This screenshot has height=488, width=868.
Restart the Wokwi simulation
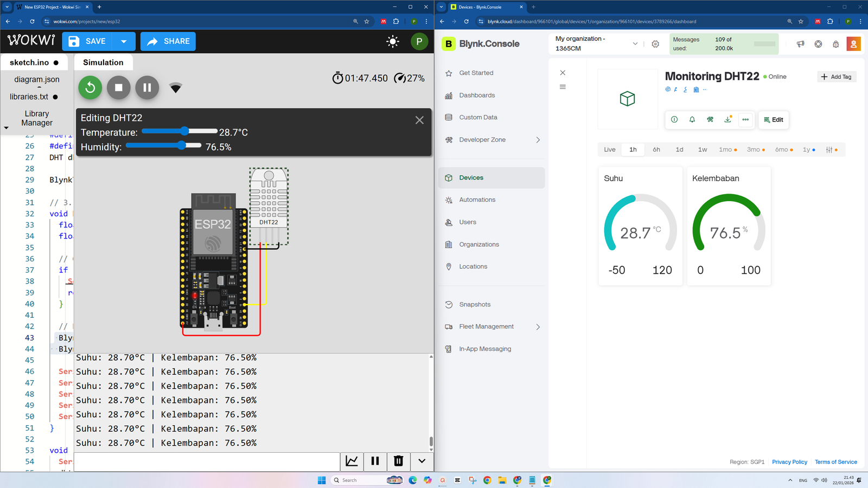tap(90, 87)
